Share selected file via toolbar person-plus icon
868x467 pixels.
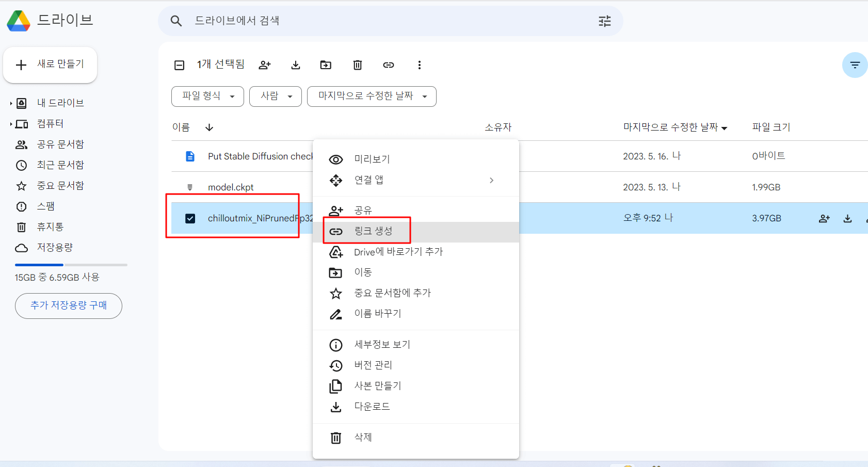pyautogui.click(x=265, y=65)
